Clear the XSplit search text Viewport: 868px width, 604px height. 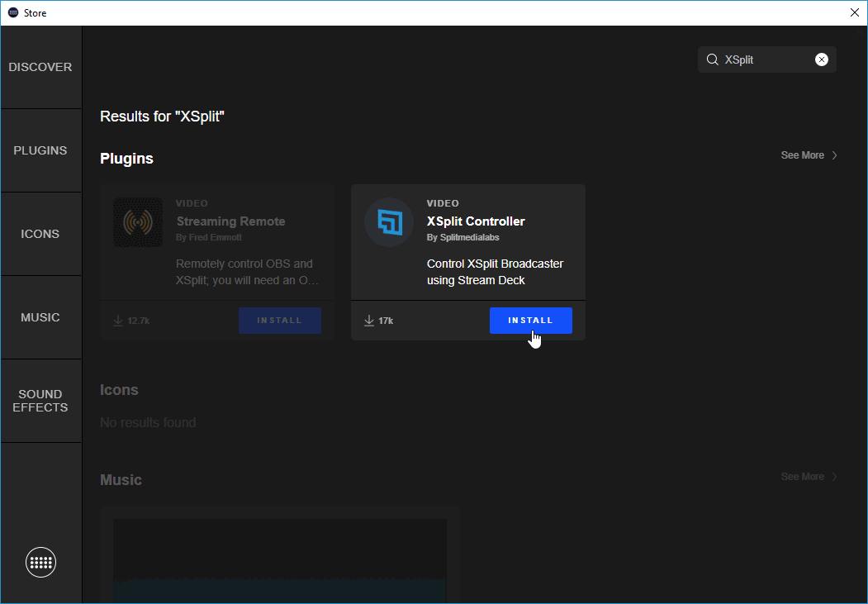tap(822, 59)
